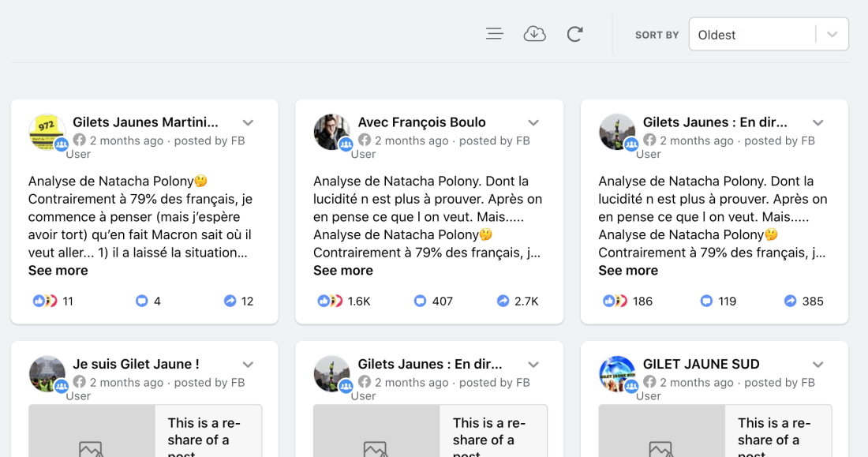Click the Avec François Boulo avatar

coord(331,132)
